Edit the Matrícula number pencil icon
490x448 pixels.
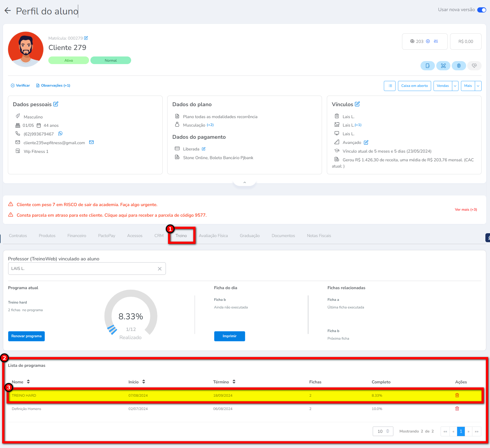click(86, 38)
